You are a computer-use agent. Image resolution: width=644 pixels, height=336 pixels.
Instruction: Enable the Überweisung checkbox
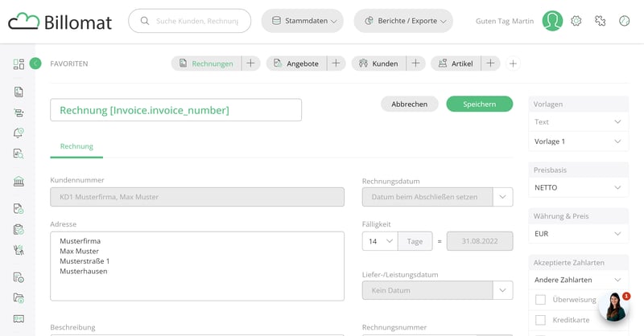[540, 300]
